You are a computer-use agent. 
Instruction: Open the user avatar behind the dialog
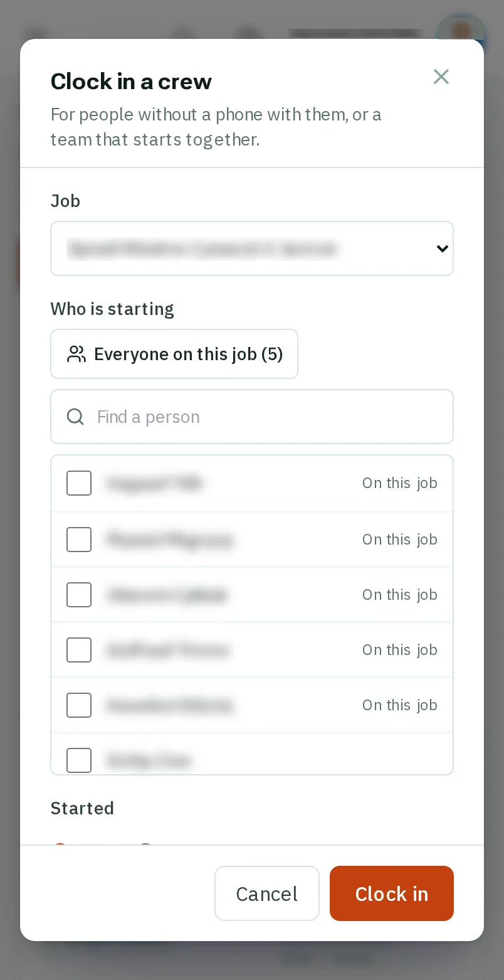[x=462, y=28]
